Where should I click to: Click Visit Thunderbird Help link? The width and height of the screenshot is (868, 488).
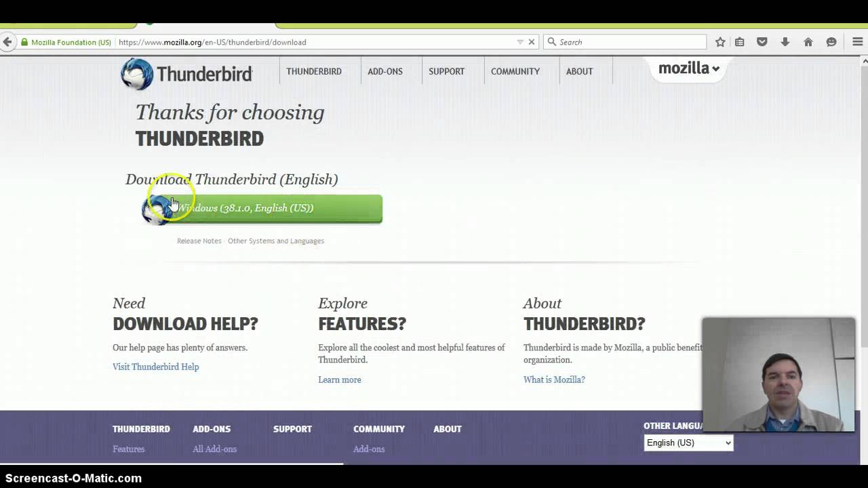pos(156,367)
